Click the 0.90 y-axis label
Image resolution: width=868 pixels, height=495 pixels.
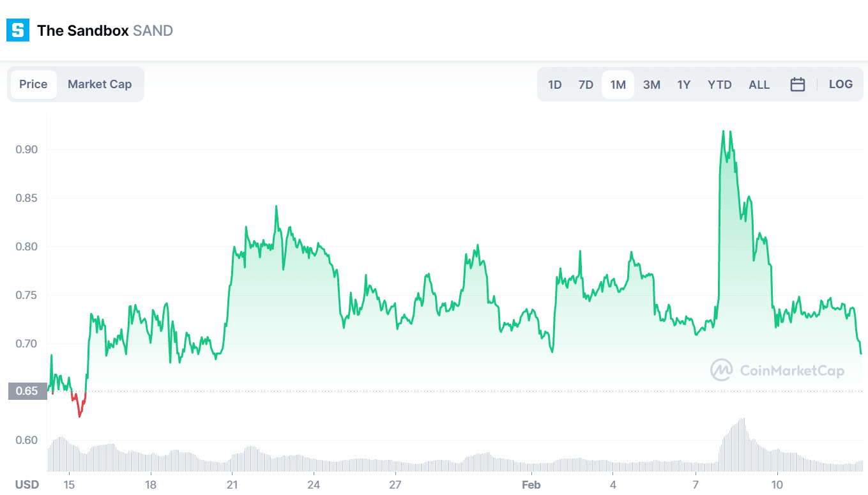pos(27,149)
